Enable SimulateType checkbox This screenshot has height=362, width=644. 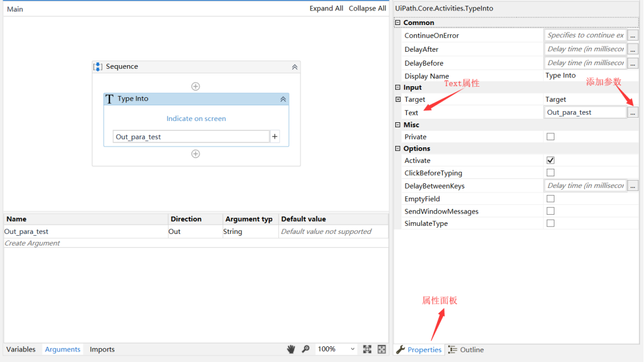point(550,223)
